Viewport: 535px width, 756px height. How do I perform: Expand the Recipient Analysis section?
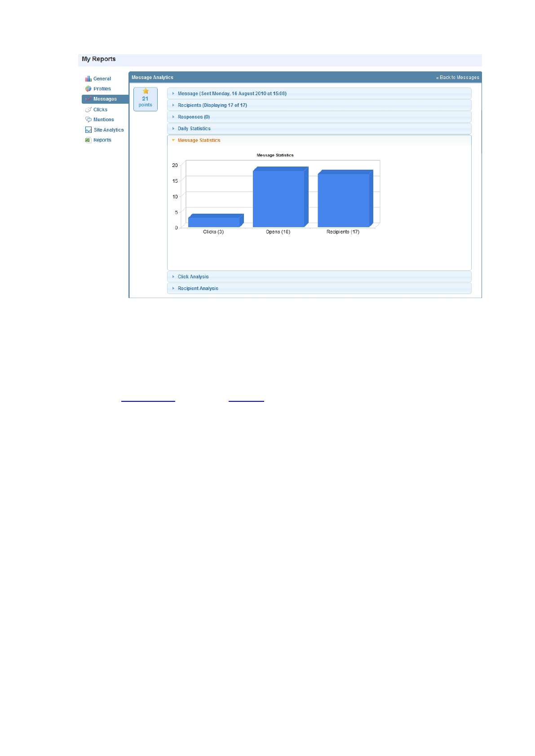[x=319, y=288]
